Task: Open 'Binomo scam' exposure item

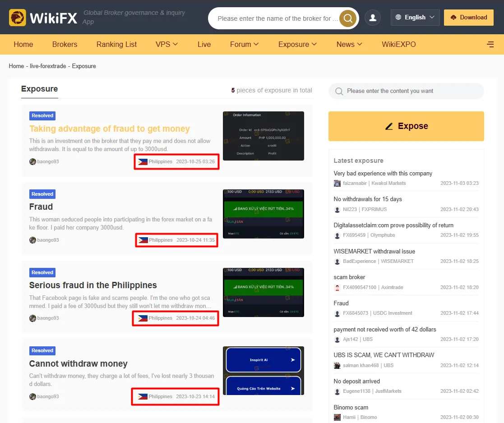Action: (351, 408)
